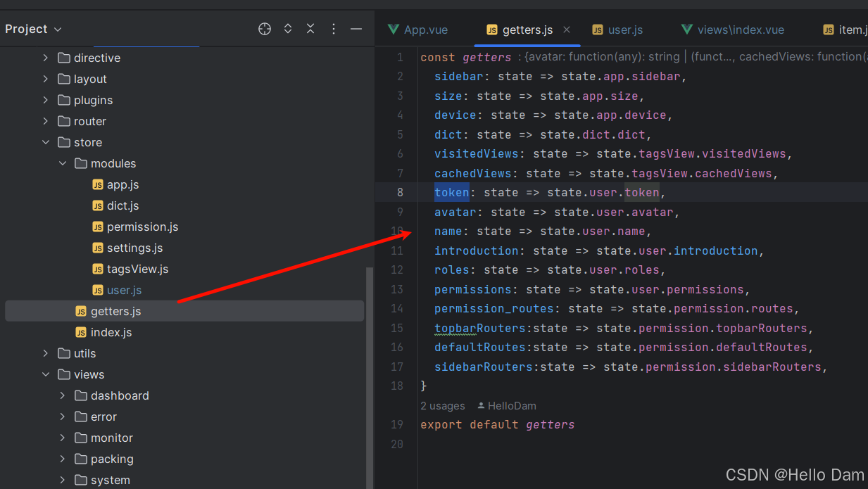The width and height of the screenshot is (868, 489).
Task: Click JS icon on user.js tab
Action: (x=598, y=30)
